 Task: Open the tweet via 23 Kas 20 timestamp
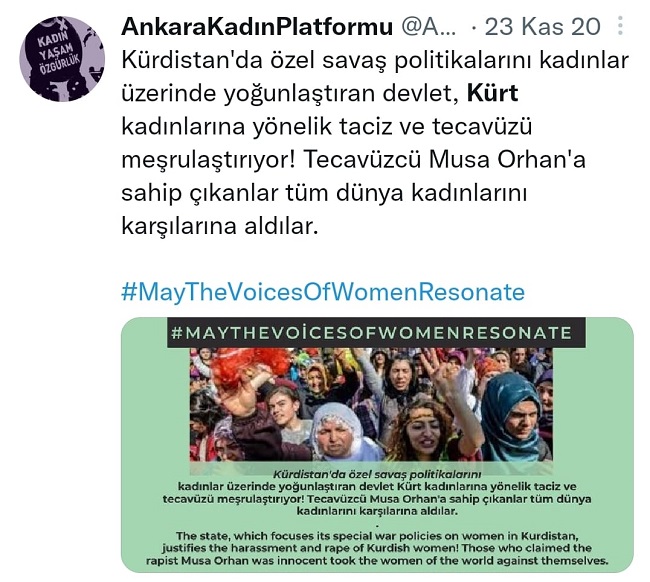pyautogui.click(x=543, y=27)
